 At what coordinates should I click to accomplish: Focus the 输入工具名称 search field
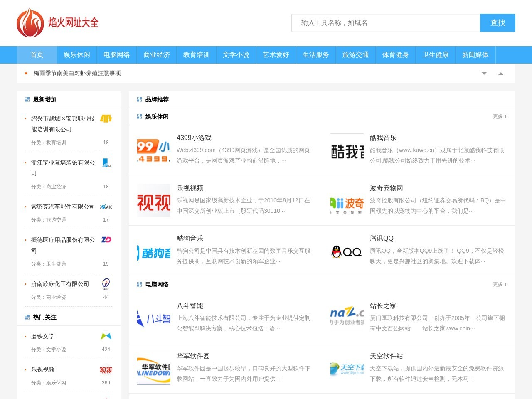pos(386,23)
